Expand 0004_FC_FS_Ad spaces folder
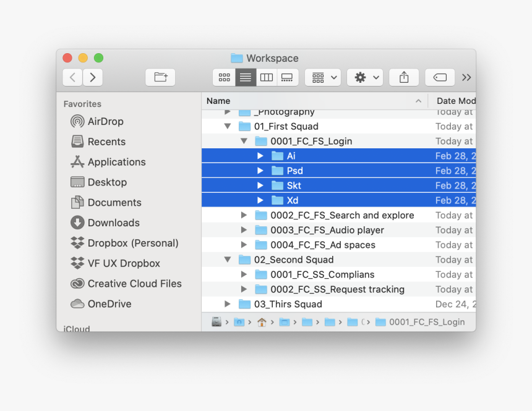The image size is (532, 411). (244, 245)
